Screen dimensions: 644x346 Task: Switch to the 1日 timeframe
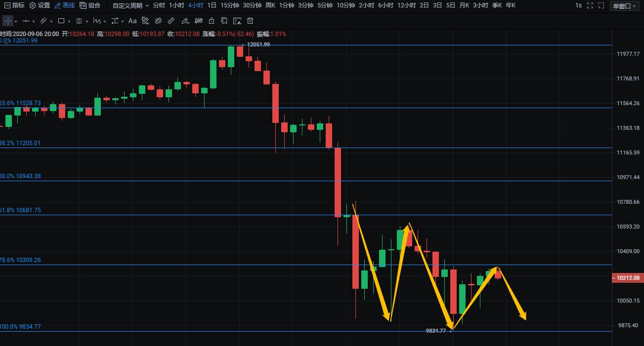[x=212, y=5]
